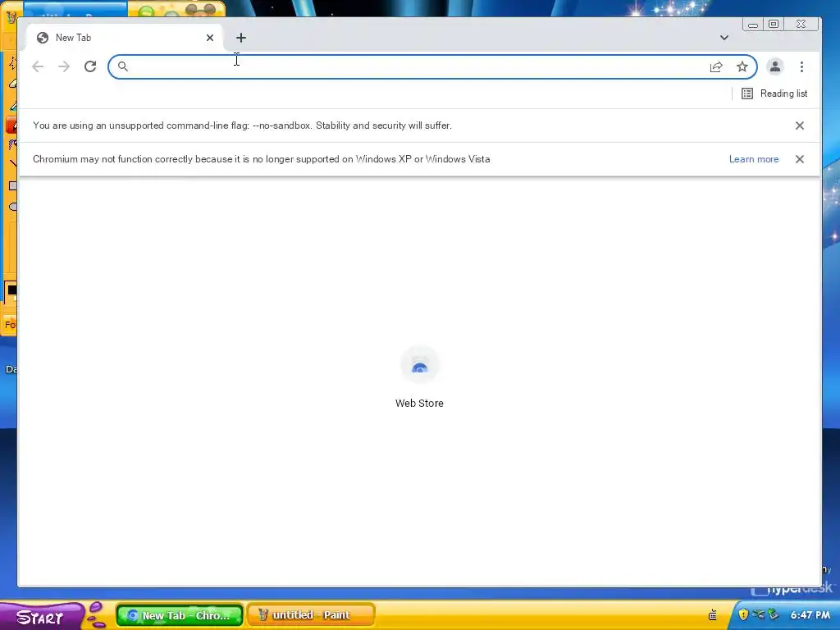The height and width of the screenshot is (630, 840).
Task: Open the Reading list panel
Action: [x=774, y=94]
